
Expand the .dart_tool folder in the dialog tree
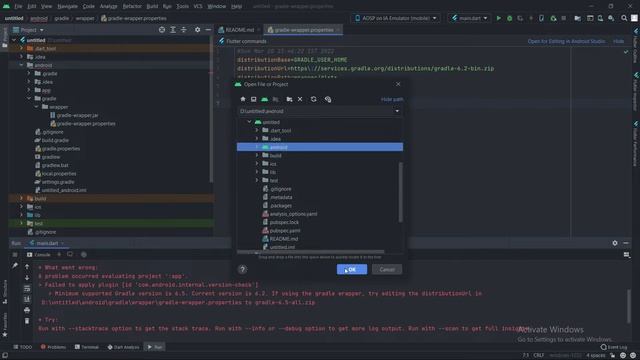pos(257,130)
